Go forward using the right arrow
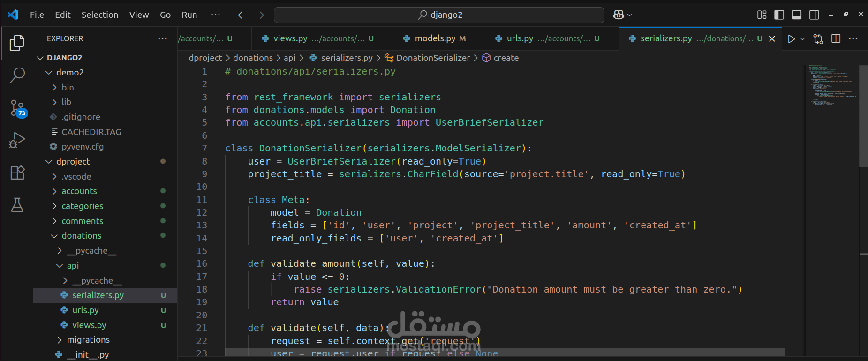This screenshot has width=868, height=361. coord(260,15)
